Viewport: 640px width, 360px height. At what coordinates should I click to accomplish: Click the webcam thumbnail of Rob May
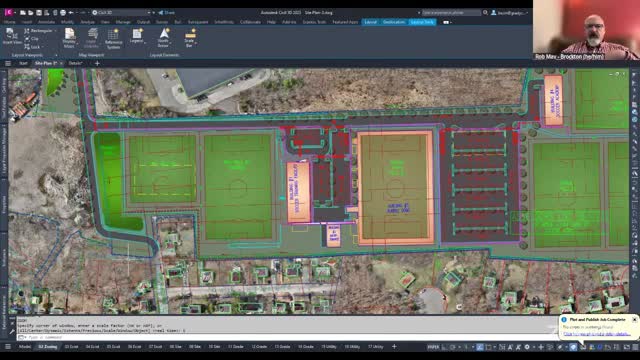pyautogui.click(x=586, y=30)
